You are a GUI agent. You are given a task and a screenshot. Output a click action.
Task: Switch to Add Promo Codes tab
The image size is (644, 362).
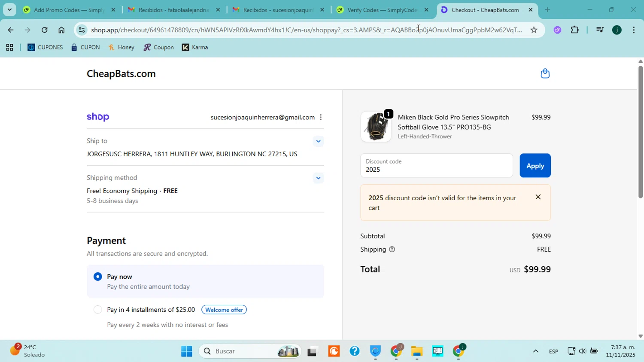point(69,10)
